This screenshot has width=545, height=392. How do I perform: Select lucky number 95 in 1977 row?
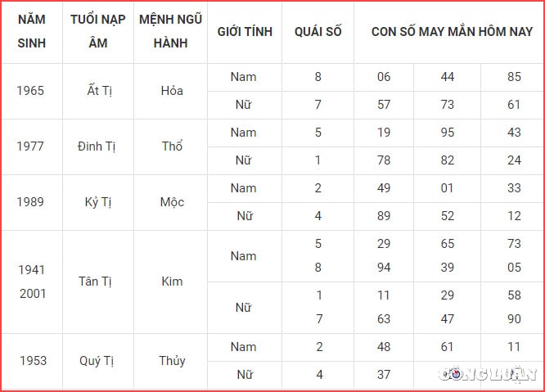click(448, 133)
